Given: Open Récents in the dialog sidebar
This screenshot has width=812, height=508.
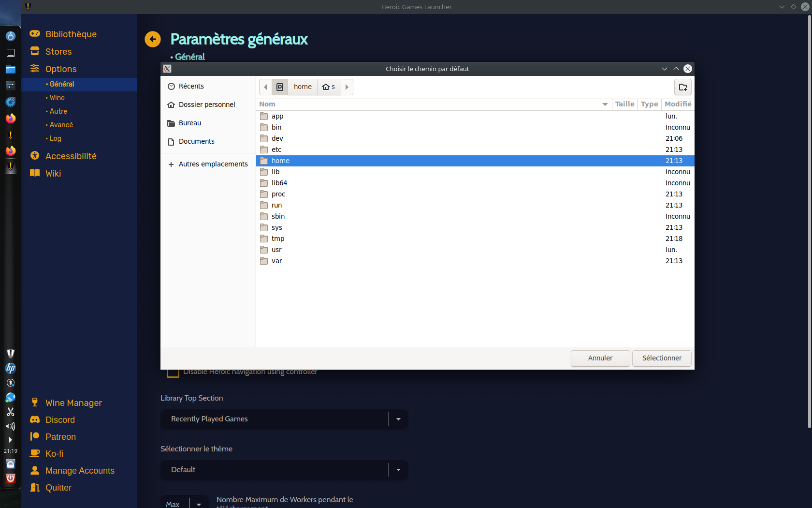Looking at the screenshot, I should click(208, 86).
